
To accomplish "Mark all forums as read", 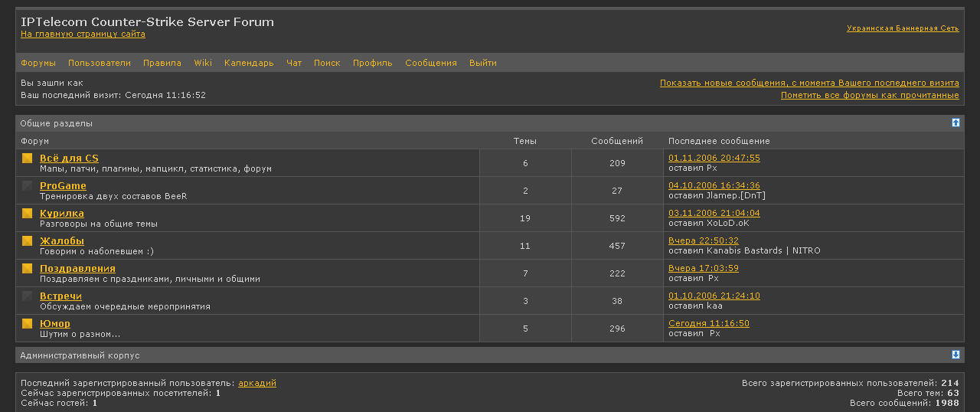I will coord(870,95).
